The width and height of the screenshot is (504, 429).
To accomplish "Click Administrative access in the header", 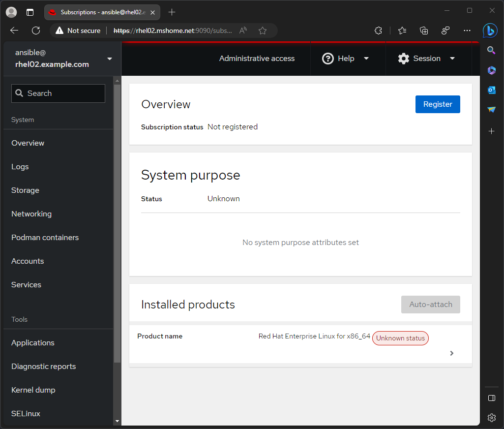I will [x=257, y=58].
